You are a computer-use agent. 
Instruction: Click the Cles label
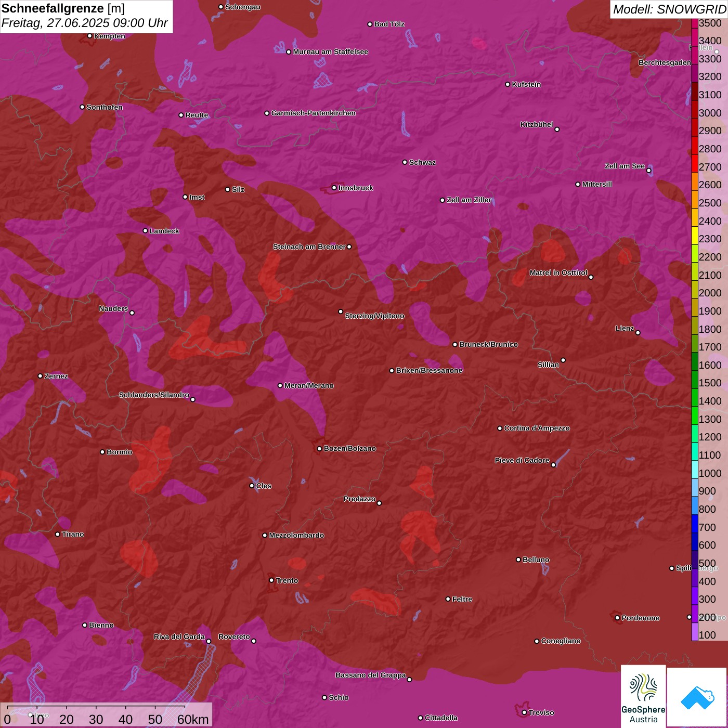click(264, 486)
